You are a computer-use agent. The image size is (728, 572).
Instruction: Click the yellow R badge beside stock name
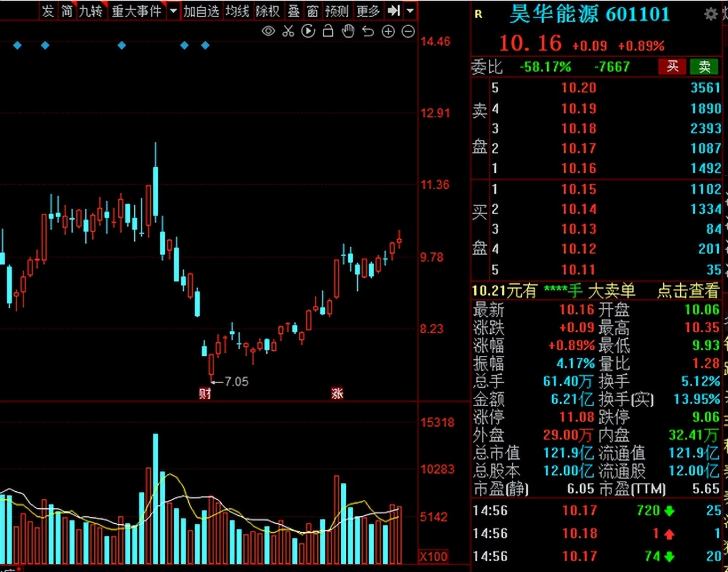(x=478, y=14)
